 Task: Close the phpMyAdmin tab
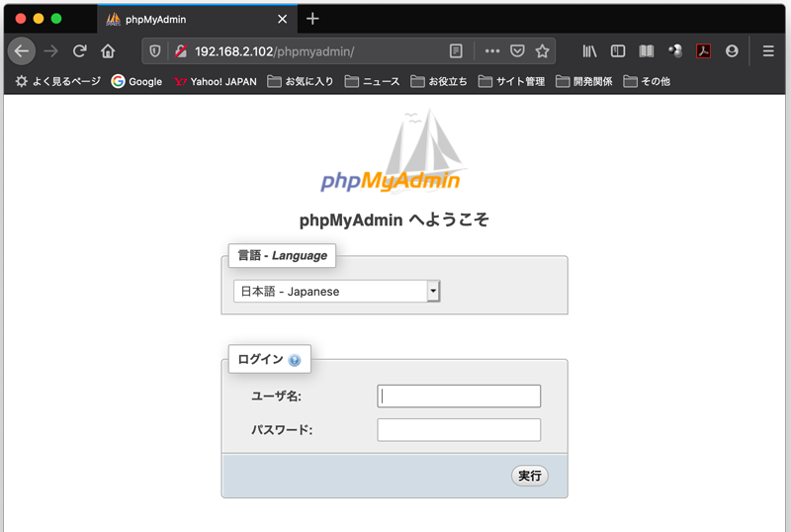point(283,19)
